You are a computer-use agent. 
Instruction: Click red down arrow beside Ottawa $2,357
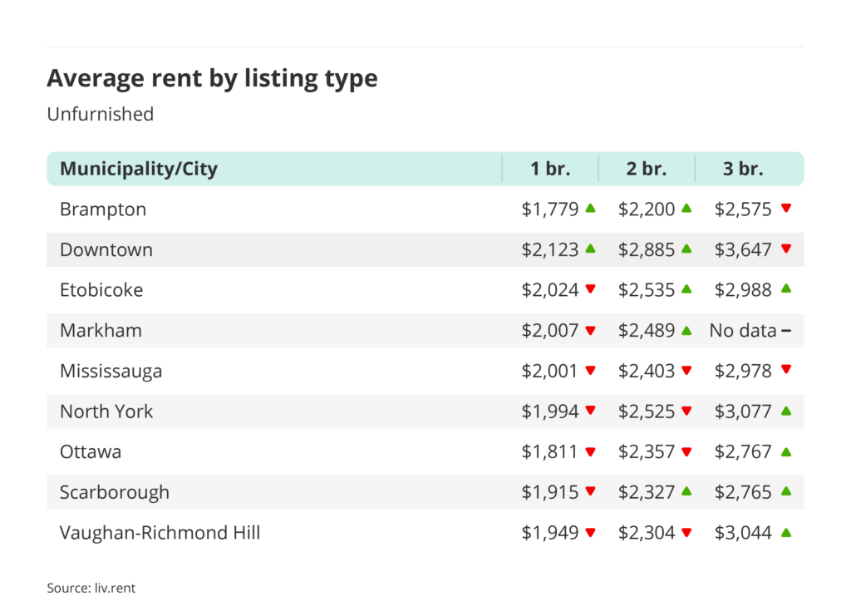click(686, 452)
